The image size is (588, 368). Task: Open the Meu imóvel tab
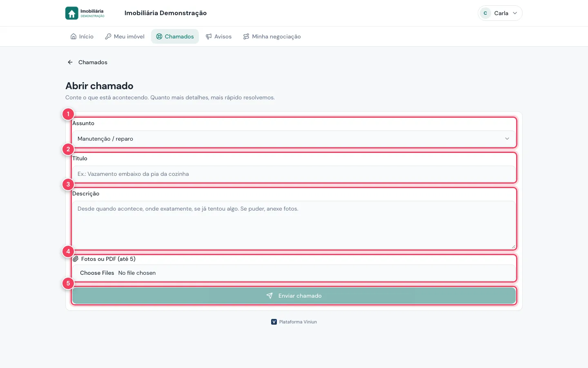pos(125,36)
